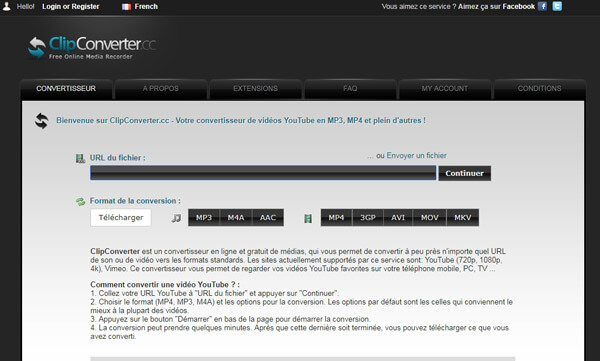Open the Facebook icon in header
The height and width of the screenshot is (361, 600).
tap(542, 6)
